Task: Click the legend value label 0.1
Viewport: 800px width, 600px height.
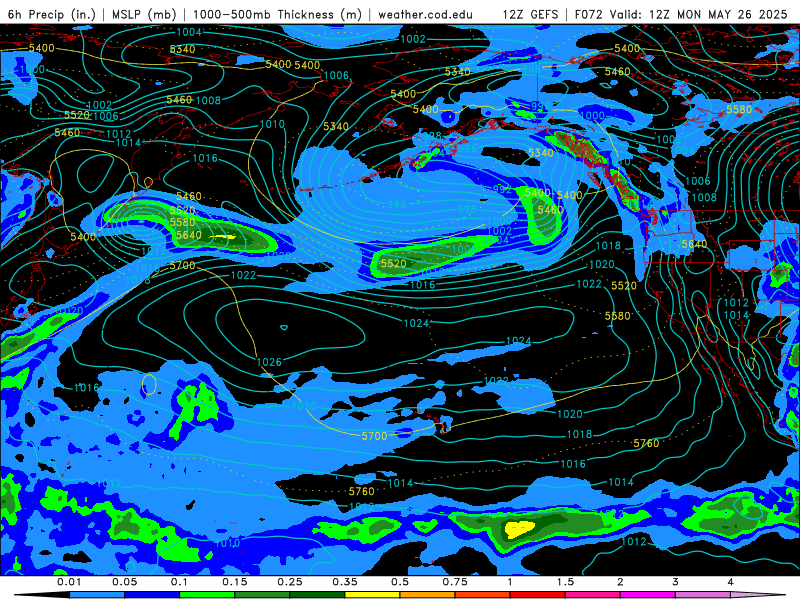Action: (x=180, y=582)
